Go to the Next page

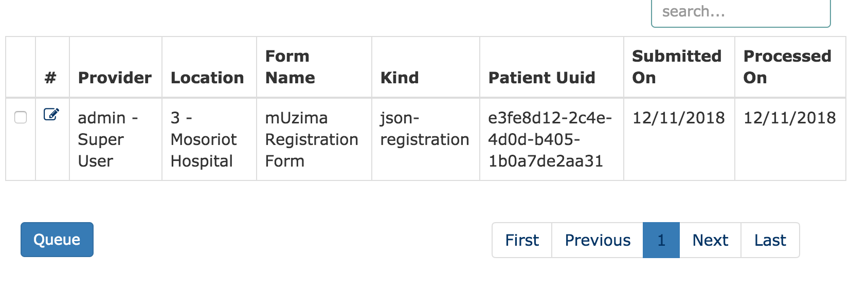[x=710, y=240]
